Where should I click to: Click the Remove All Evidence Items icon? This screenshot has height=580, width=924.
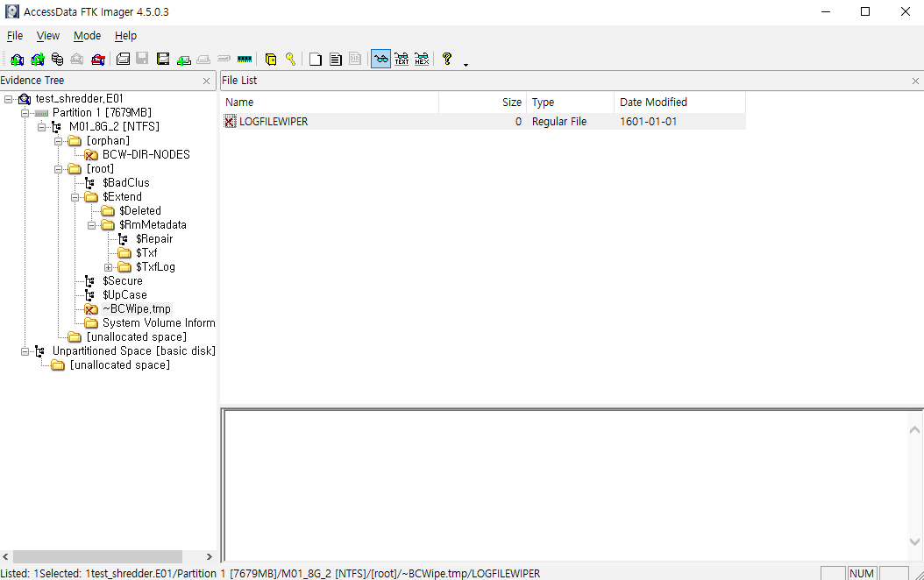click(x=98, y=59)
